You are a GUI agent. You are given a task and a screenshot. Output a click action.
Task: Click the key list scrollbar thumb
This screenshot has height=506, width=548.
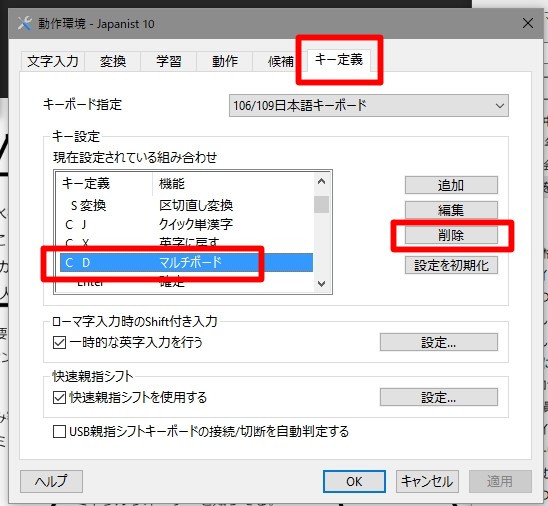pyautogui.click(x=322, y=204)
